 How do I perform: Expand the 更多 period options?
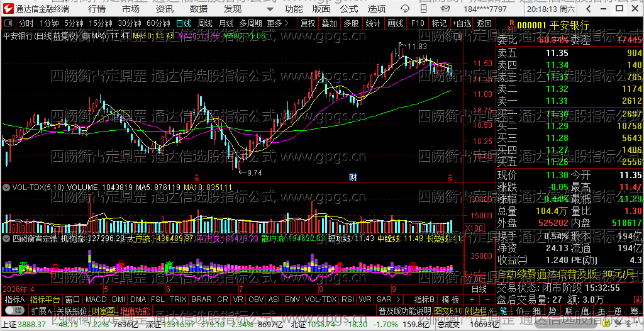click(277, 23)
